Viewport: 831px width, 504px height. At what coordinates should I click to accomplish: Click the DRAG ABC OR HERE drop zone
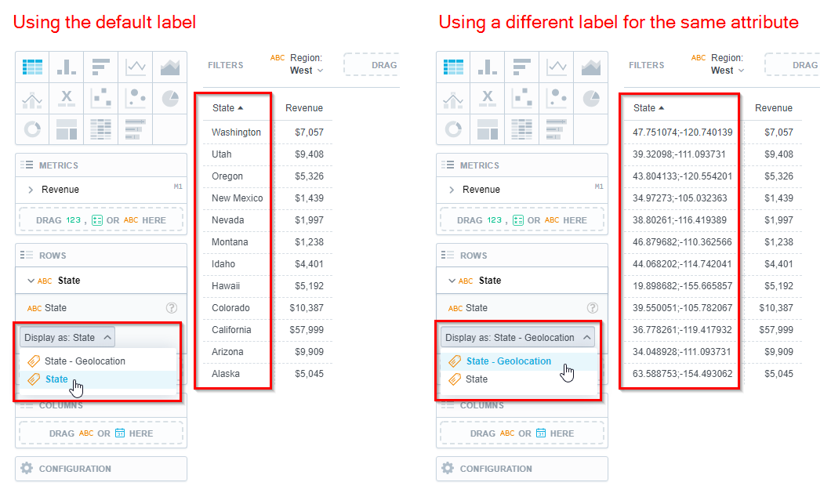100,433
